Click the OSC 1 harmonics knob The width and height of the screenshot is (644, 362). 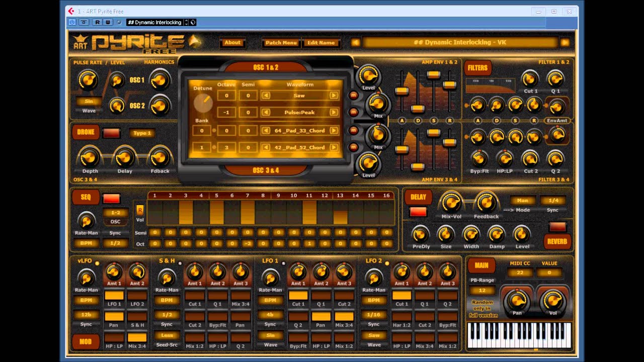[x=159, y=80]
